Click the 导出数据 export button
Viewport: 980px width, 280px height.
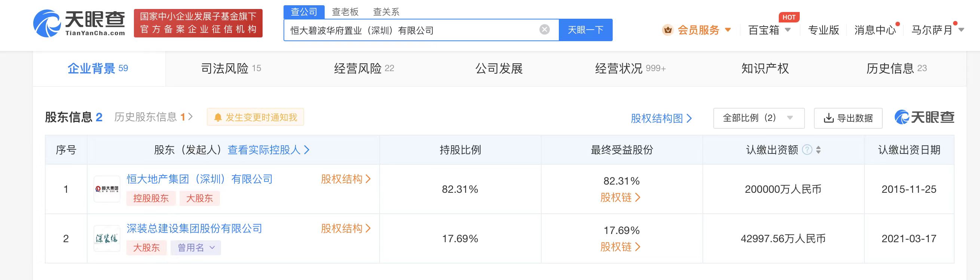848,118
